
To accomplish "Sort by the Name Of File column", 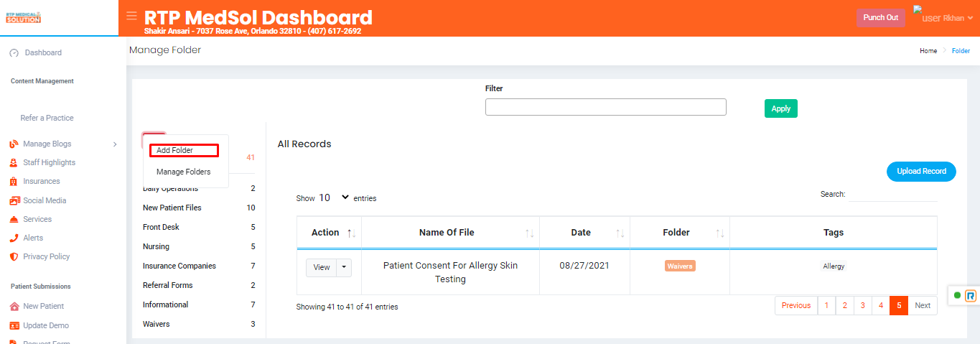I will pos(450,233).
